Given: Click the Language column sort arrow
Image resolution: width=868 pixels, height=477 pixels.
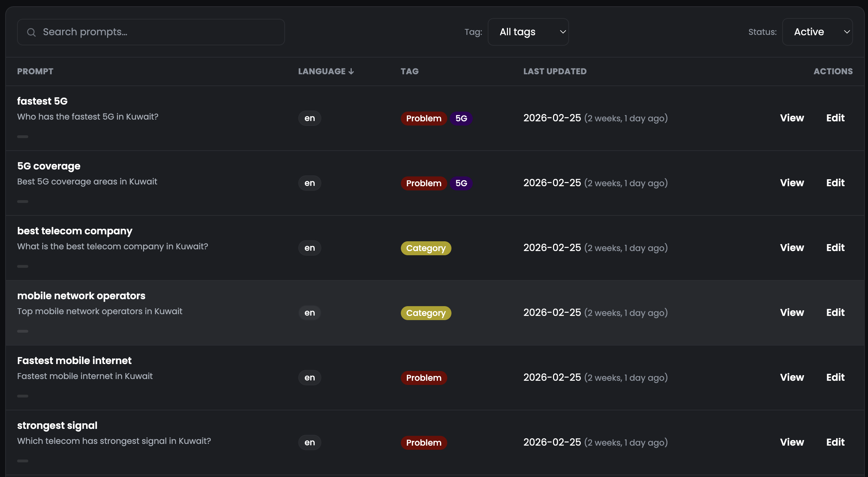Looking at the screenshot, I should (351, 71).
